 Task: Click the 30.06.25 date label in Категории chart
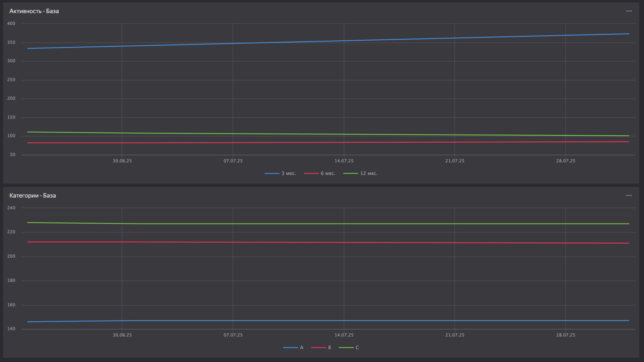point(122,335)
